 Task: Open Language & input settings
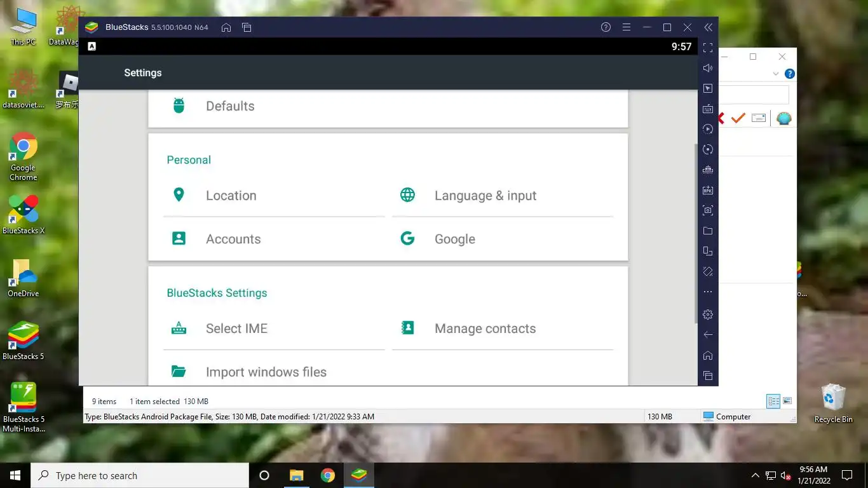[x=503, y=196]
